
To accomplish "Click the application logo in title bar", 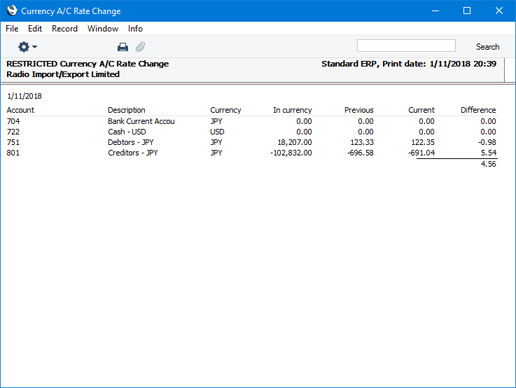I will tap(11, 11).
